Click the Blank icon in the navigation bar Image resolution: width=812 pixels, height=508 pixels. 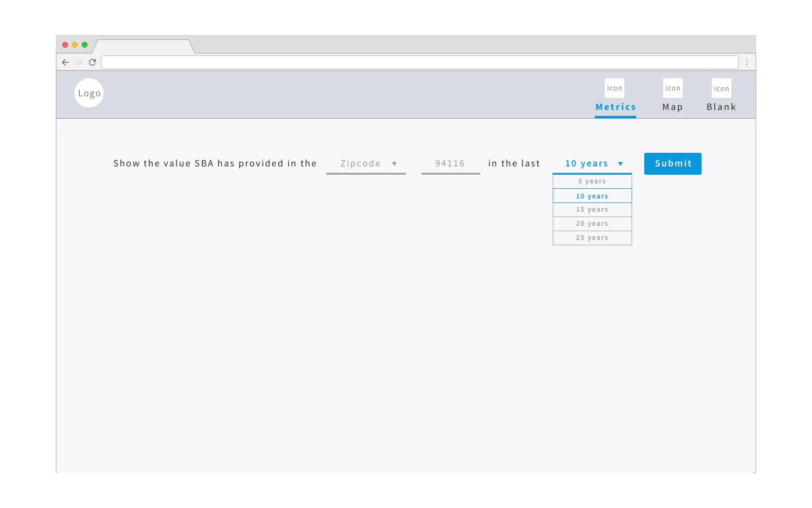click(721, 88)
